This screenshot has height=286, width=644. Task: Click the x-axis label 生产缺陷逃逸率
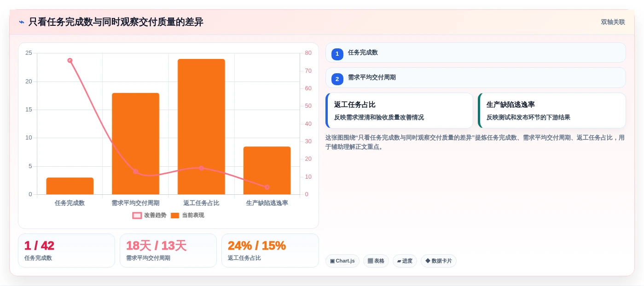pos(267,203)
